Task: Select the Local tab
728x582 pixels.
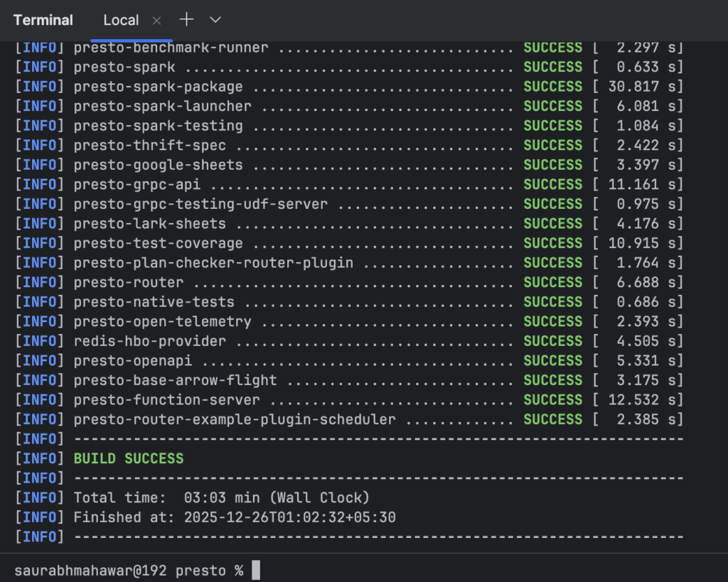Action: coord(121,20)
